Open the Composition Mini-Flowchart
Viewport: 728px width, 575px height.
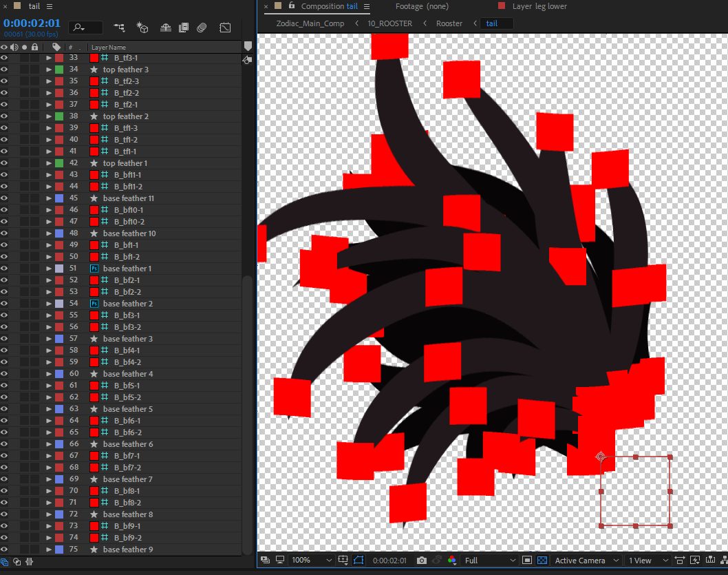(119, 28)
